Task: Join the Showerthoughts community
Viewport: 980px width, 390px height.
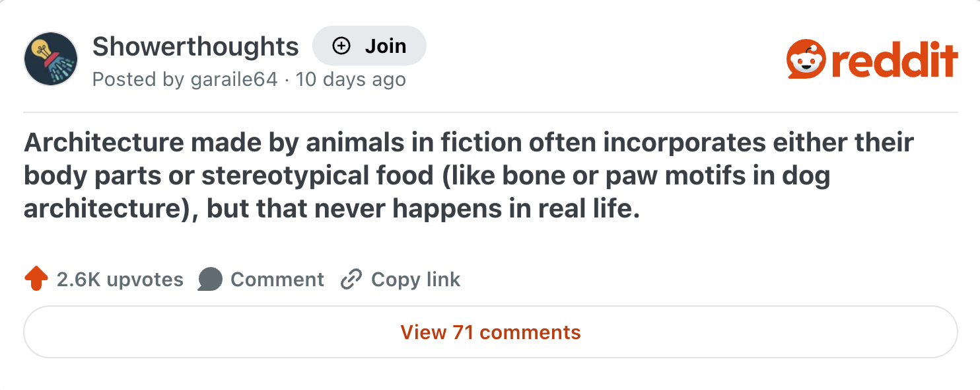Action: (x=369, y=46)
